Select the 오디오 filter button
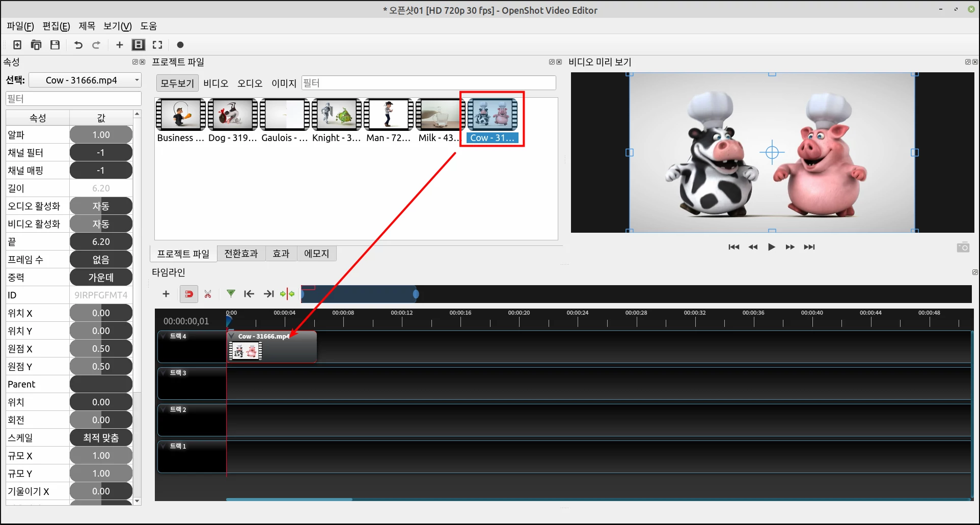The image size is (980, 525). tap(250, 83)
